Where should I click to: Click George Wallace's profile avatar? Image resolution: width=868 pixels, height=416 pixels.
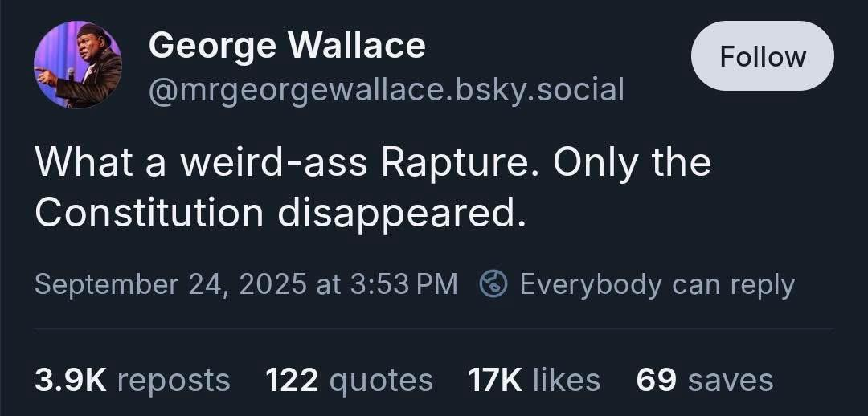coord(78,65)
